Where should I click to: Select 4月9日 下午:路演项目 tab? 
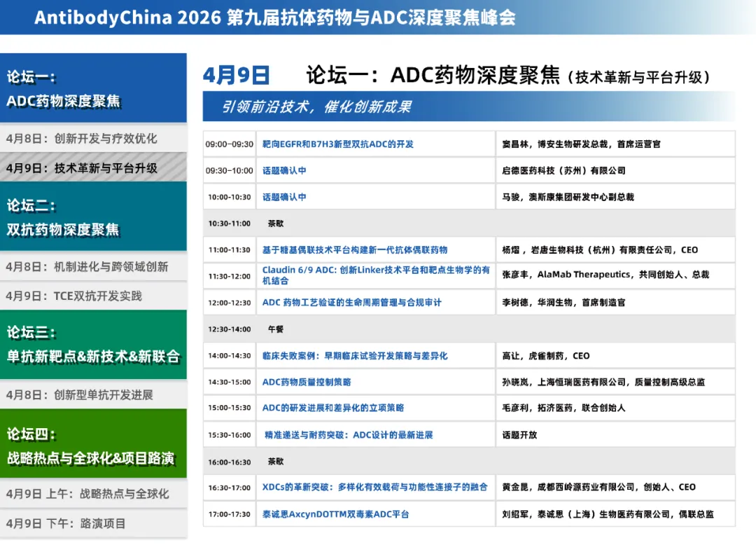pyautogui.click(x=93, y=523)
